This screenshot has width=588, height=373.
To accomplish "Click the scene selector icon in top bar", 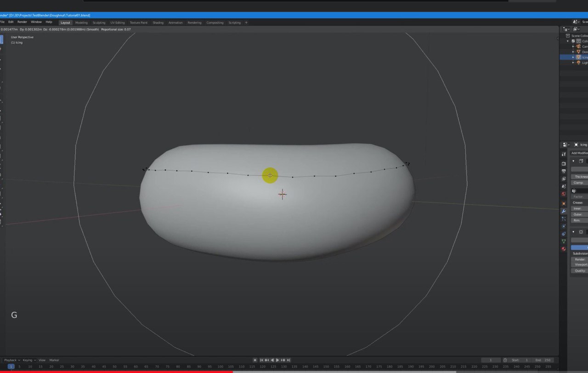I will tap(576, 22).
